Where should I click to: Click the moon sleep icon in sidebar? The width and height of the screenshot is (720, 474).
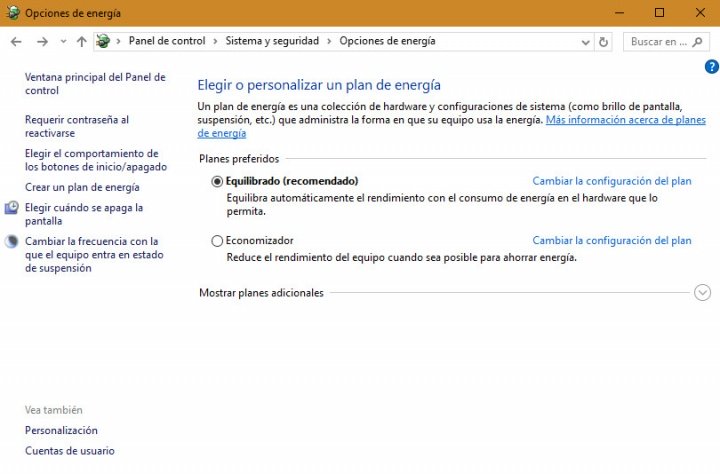[x=11, y=242]
